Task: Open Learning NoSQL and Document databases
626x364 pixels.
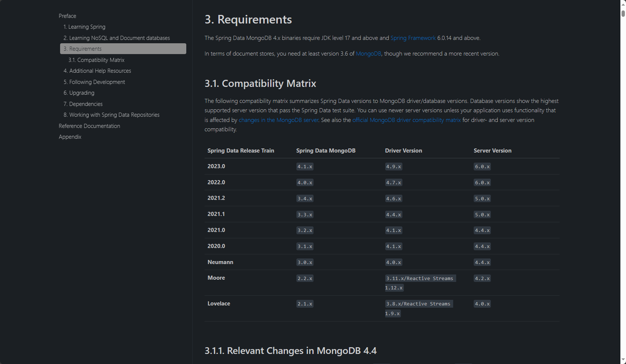Action: (x=116, y=38)
